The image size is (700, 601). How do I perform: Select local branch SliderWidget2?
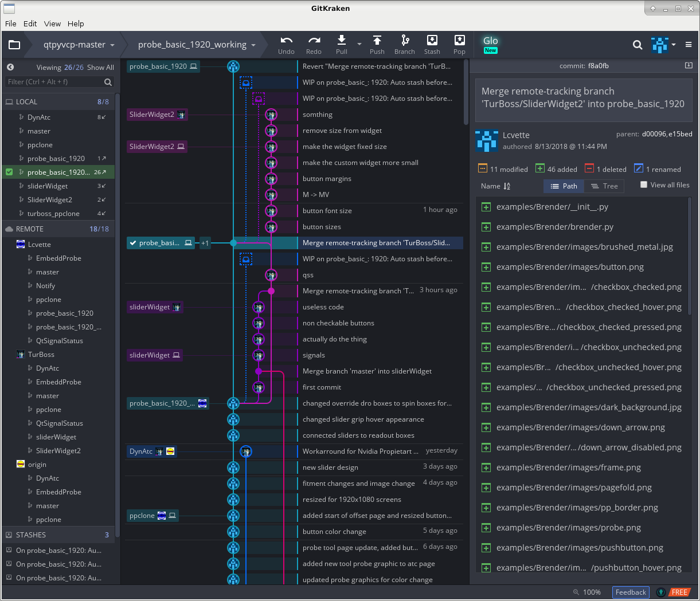(50, 200)
